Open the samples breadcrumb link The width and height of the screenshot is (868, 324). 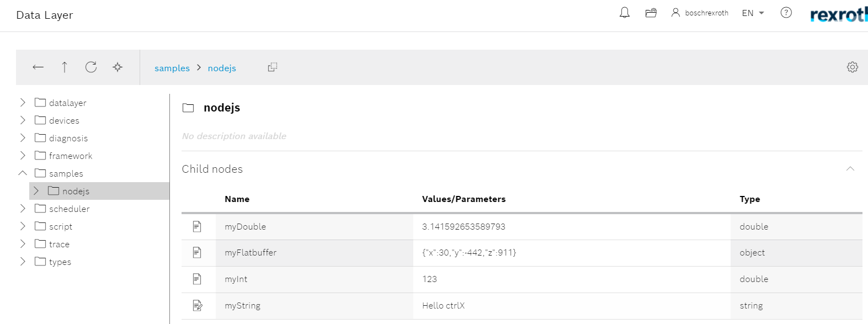172,68
